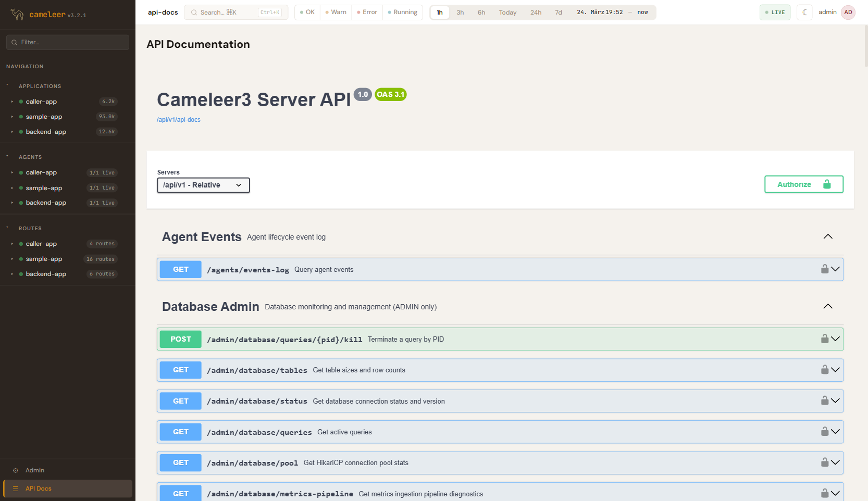868x501 pixels.
Task: Click the AD user avatar
Action: click(848, 12)
